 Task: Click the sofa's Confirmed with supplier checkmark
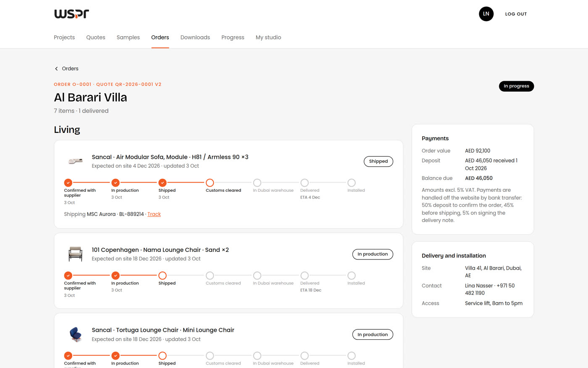click(68, 183)
